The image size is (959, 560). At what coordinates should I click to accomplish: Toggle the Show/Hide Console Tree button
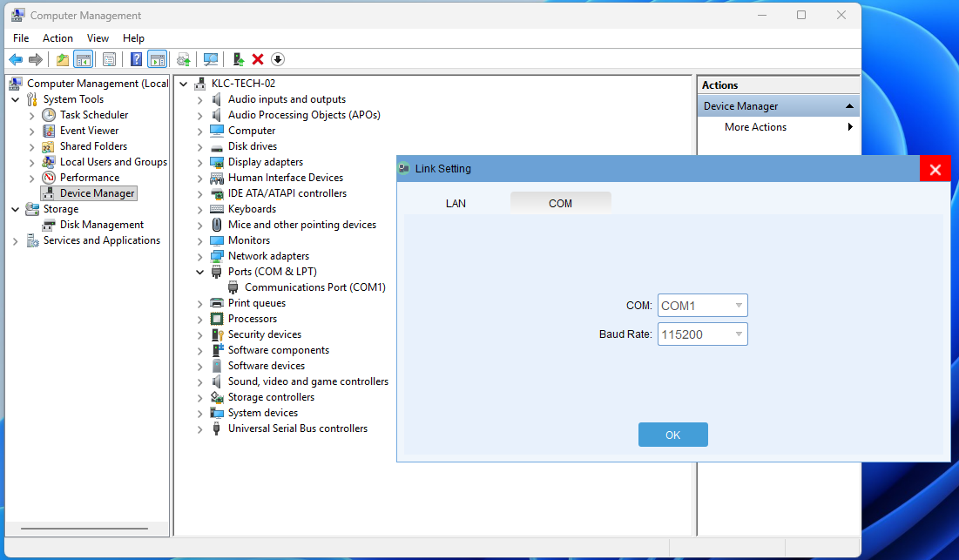[83, 59]
